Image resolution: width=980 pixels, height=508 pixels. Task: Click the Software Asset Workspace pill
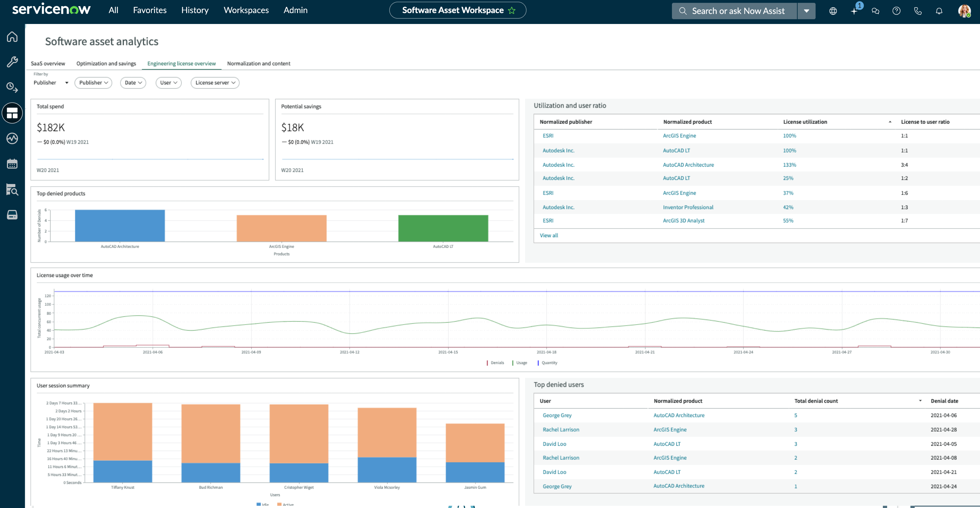(458, 10)
